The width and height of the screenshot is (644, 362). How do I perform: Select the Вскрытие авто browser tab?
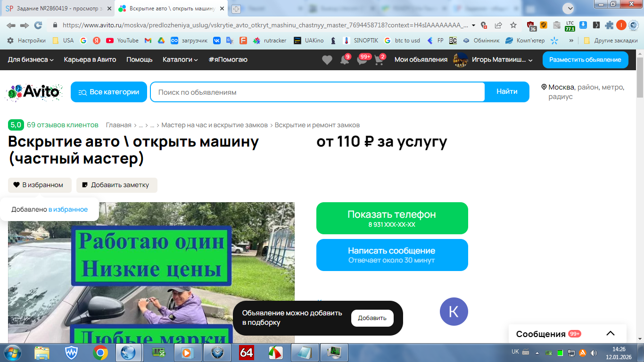[x=172, y=8]
